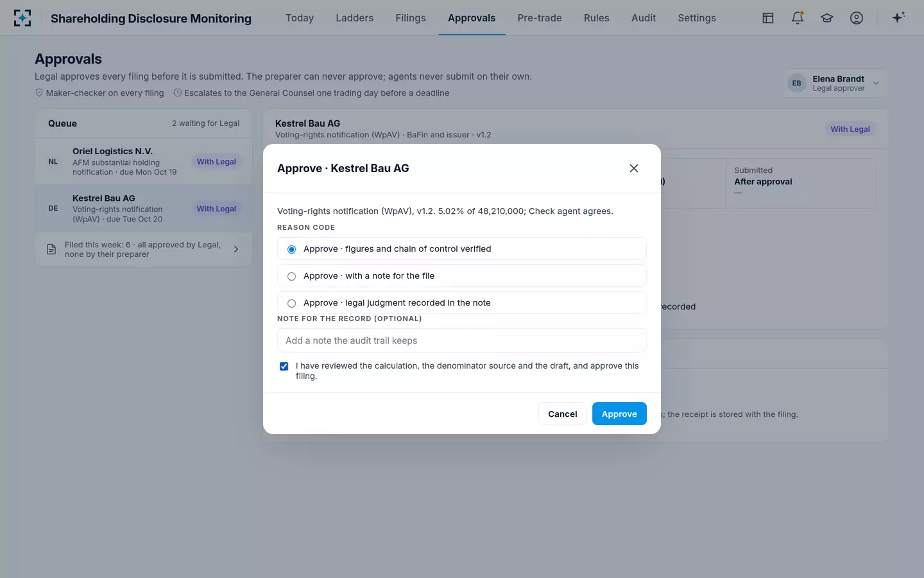Untick the 'I have reviewed the calculation' checkbox
Screen dimensions: 924x578
click(284, 366)
